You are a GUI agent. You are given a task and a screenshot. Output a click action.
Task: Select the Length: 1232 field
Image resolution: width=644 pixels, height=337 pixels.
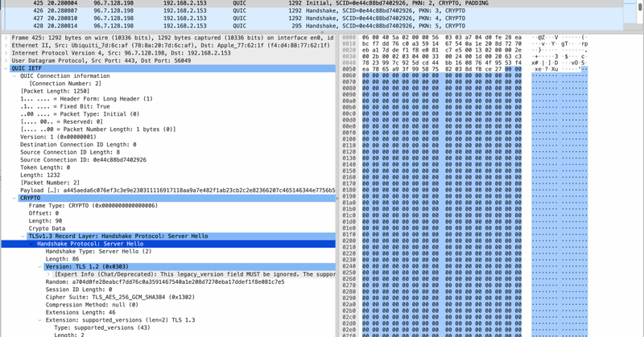tap(39, 175)
